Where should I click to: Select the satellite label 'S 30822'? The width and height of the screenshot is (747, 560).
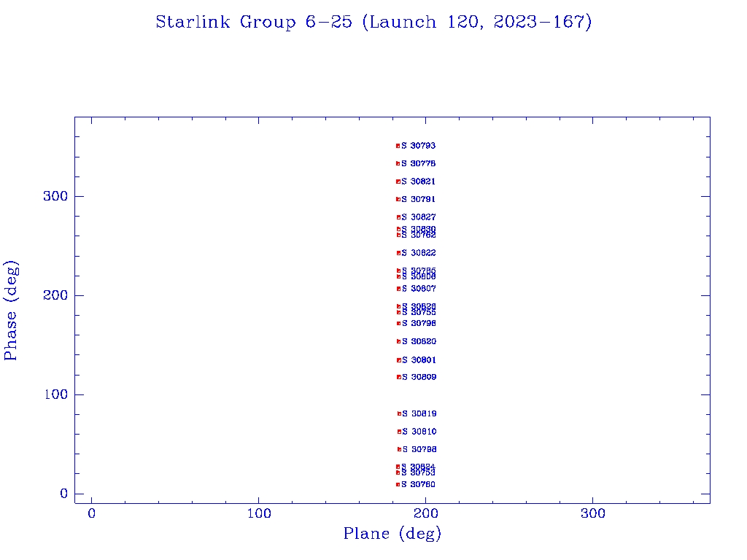(419, 253)
